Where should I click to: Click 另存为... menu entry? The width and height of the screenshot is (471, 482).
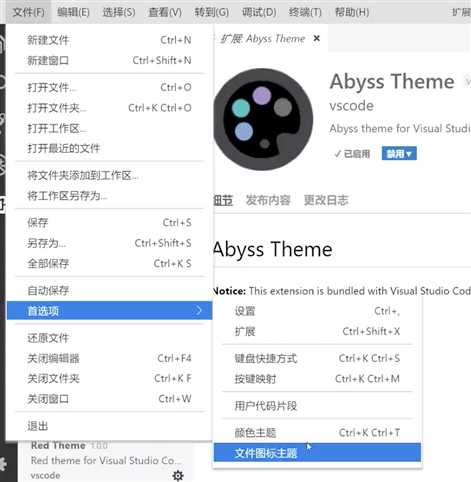pyautogui.click(x=109, y=243)
